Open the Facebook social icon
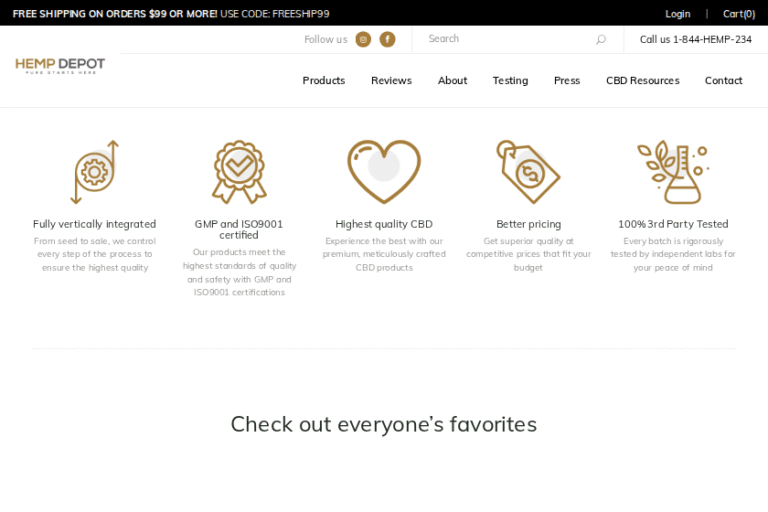The height and width of the screenshot is (512, 768). click(387, 40)
